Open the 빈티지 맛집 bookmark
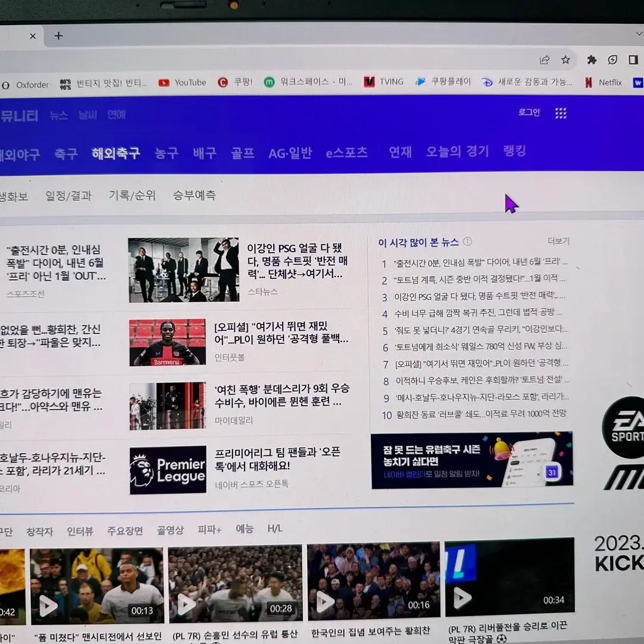The width and height of the screenshot is (644, 644). pos(104,83)
